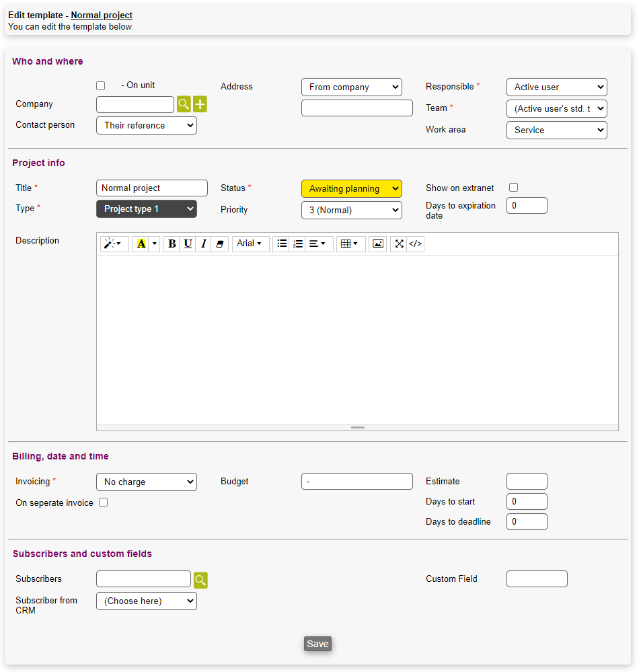Apply italic formatting in editor toolbar

point(204,244)
